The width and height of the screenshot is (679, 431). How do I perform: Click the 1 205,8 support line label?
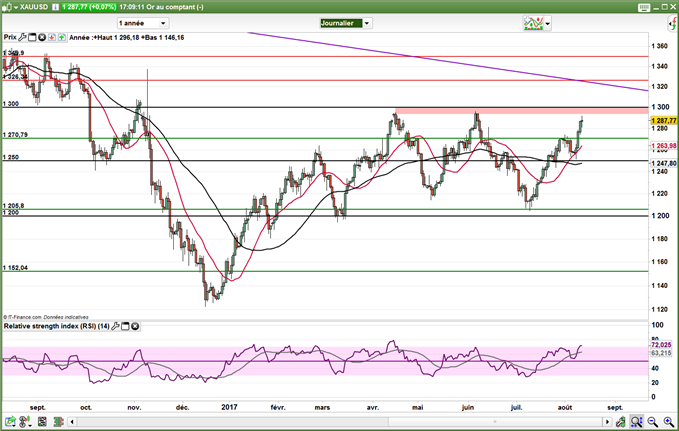13,206
